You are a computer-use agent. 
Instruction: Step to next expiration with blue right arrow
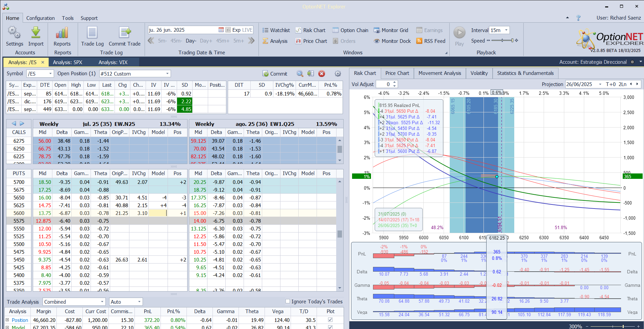[22, 124]
